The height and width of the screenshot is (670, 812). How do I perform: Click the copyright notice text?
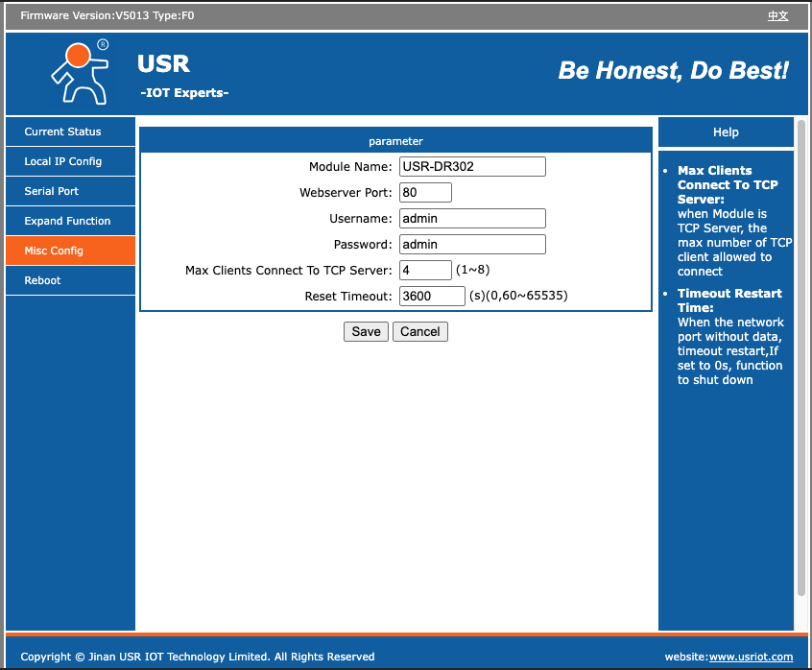pyautogui.click(x=198, y=657)
